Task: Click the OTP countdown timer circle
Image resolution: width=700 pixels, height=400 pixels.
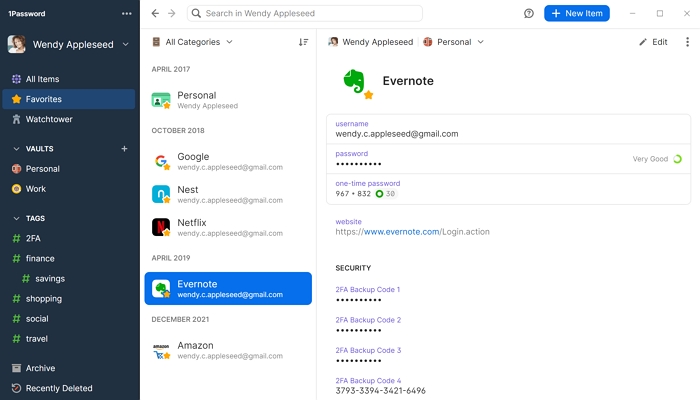Action: [x=379, y=194]
